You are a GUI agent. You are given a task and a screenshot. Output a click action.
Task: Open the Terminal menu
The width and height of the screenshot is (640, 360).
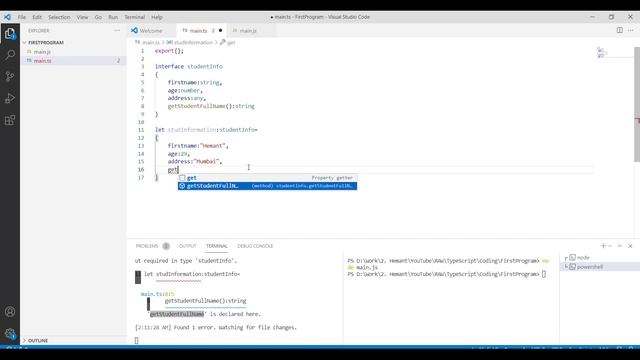(x=134, y=17)
